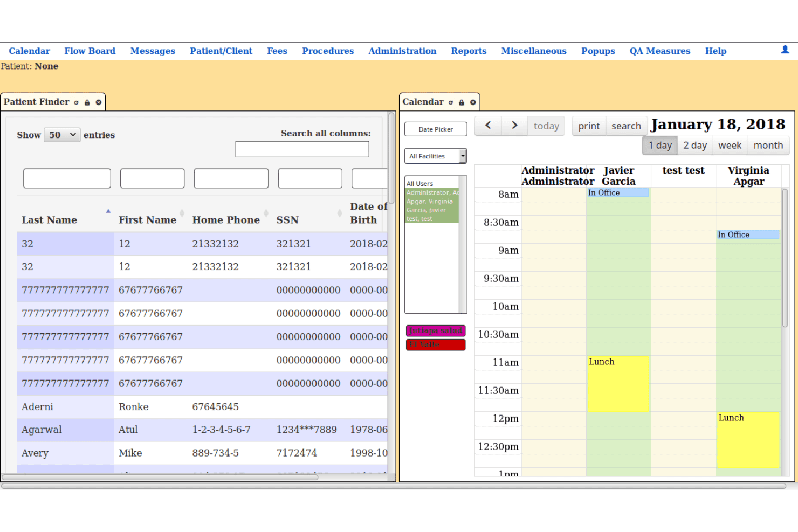Click the 9am time slot label
The width and height of the screenshot is (798, 532).
[508, 250]
